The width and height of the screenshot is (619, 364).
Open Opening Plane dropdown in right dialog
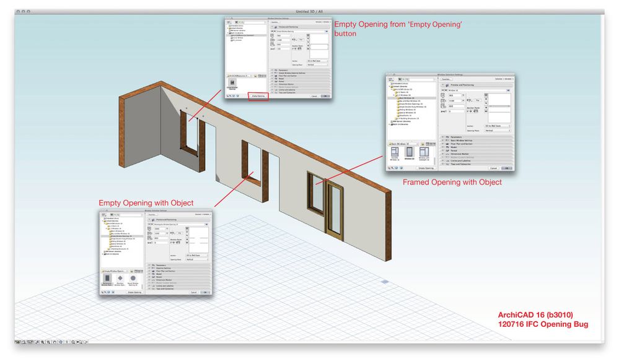point(498,131)
